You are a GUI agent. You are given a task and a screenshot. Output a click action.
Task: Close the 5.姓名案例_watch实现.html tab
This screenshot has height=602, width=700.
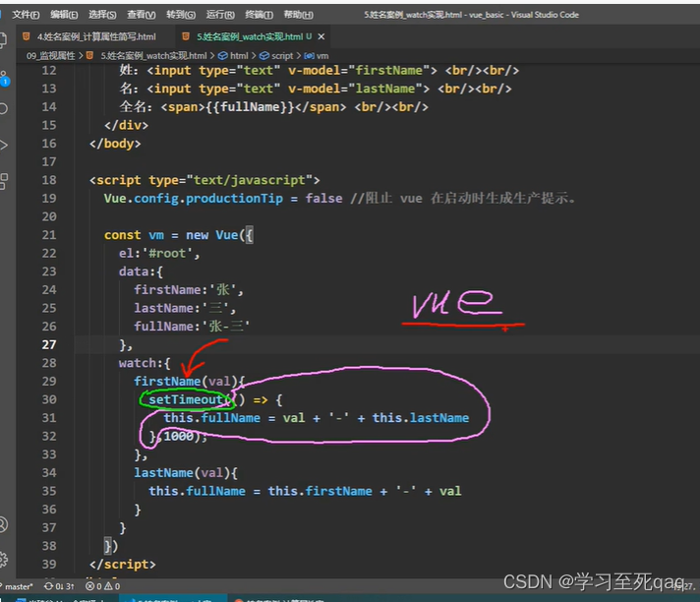[x=321, y=36]
